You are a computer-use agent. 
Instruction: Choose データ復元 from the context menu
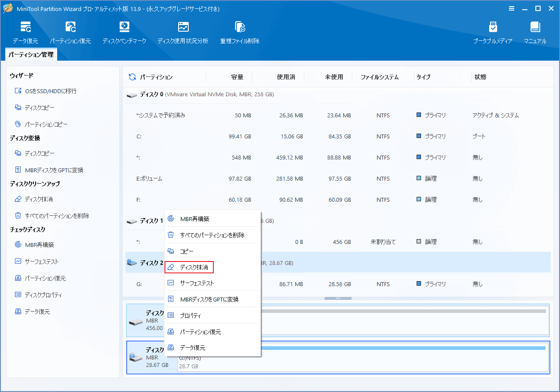click(x=212, y=348)
